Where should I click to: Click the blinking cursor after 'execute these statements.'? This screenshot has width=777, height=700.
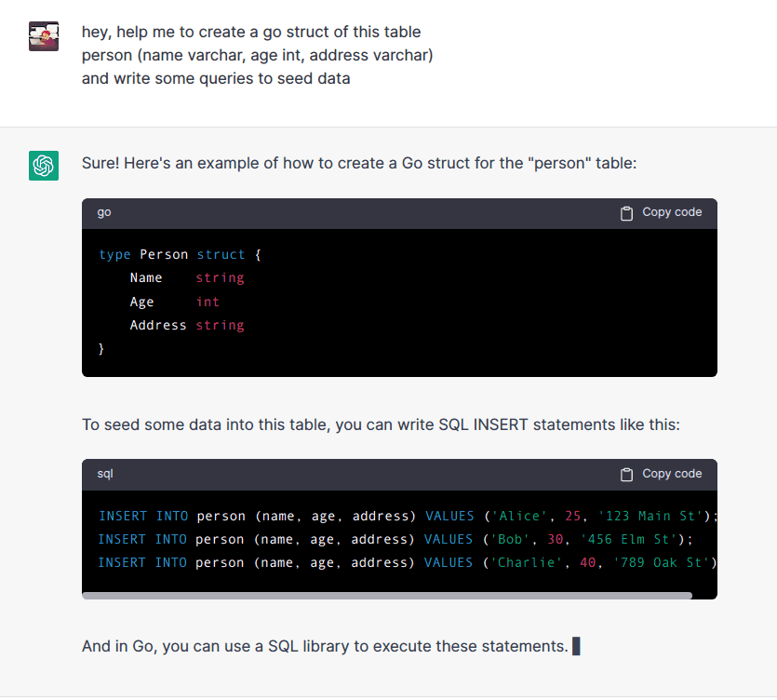[x=576, y=646]
